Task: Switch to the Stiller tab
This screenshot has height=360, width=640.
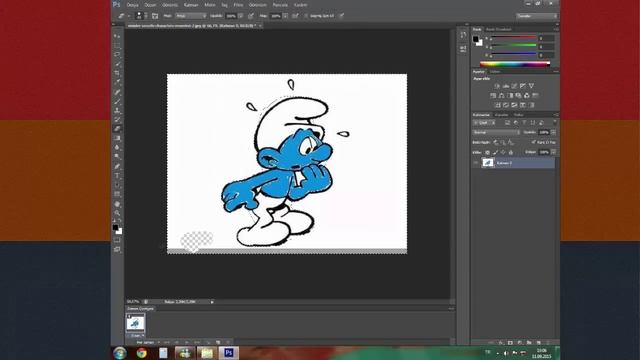Action: pyautogui.click(x=495, y=72)
